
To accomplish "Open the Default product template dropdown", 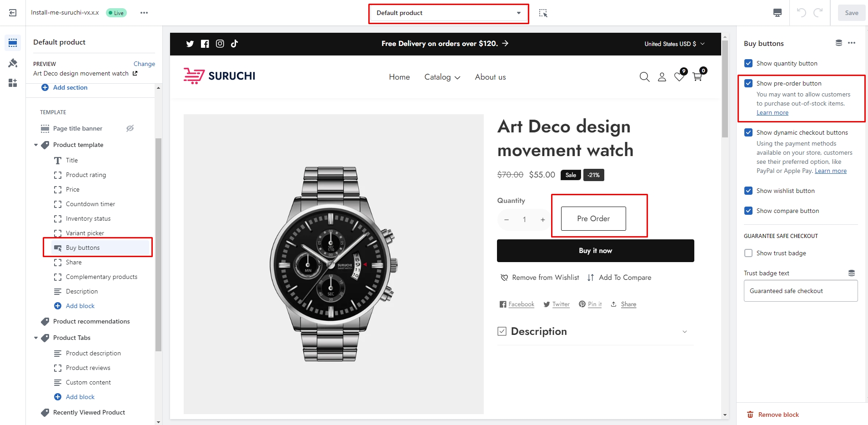I will click(x=448, y=13).
